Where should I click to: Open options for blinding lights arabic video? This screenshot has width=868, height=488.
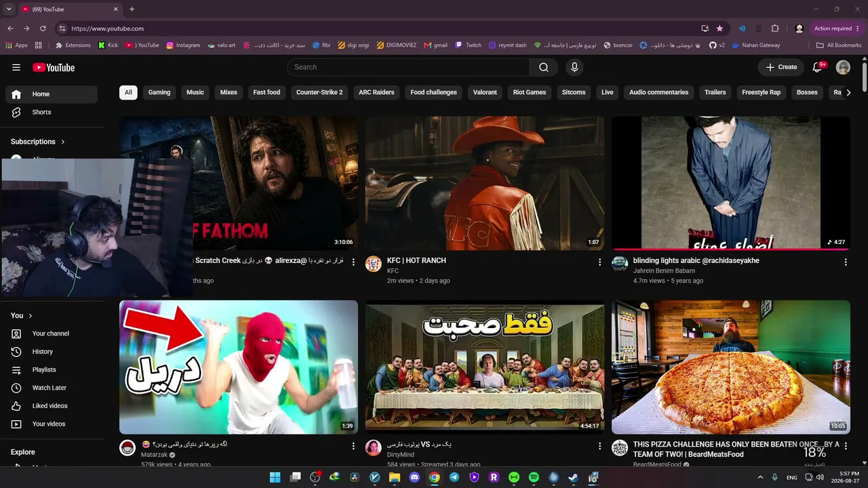[x=846, y=262]
